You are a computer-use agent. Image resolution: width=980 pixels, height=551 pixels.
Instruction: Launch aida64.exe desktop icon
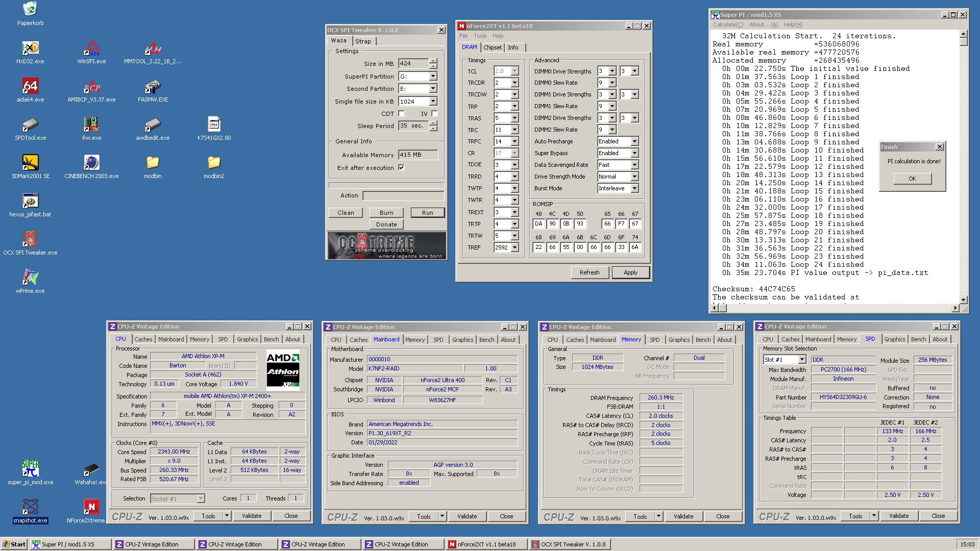30,86
